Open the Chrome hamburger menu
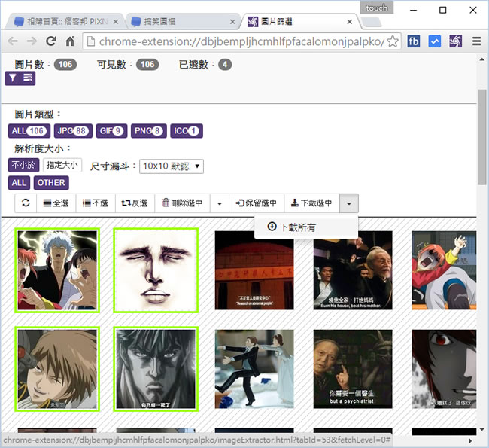 [476, 41]
